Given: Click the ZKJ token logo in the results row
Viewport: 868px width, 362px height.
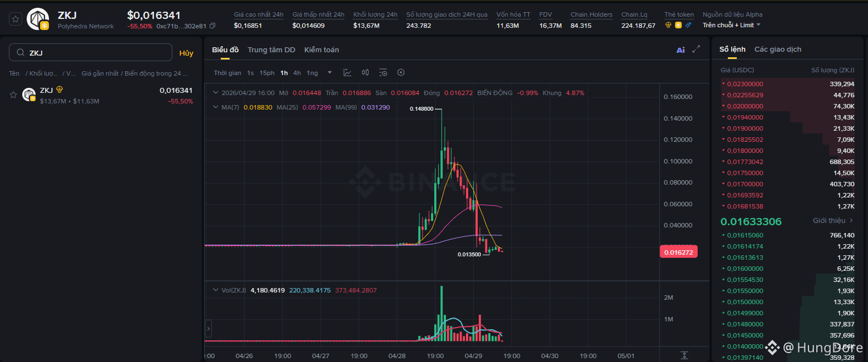Looking at the screenshot, I should coord(29,95).
